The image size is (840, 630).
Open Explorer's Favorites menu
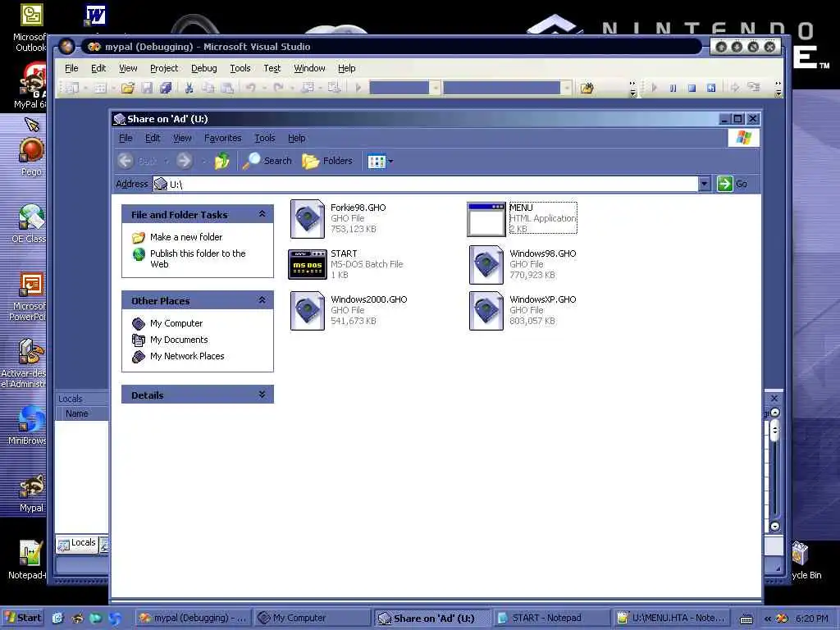pos(223,138)
